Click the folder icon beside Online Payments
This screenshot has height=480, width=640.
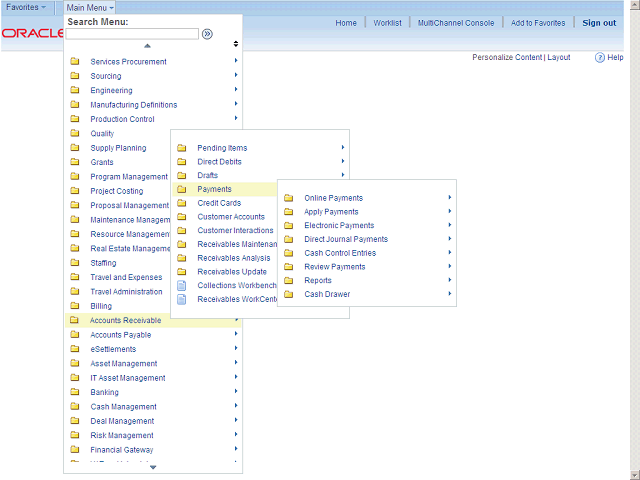(289, 198)
